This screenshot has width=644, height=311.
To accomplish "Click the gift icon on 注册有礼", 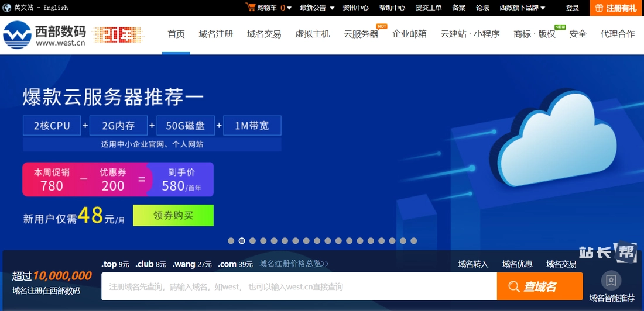I will 599,8.
